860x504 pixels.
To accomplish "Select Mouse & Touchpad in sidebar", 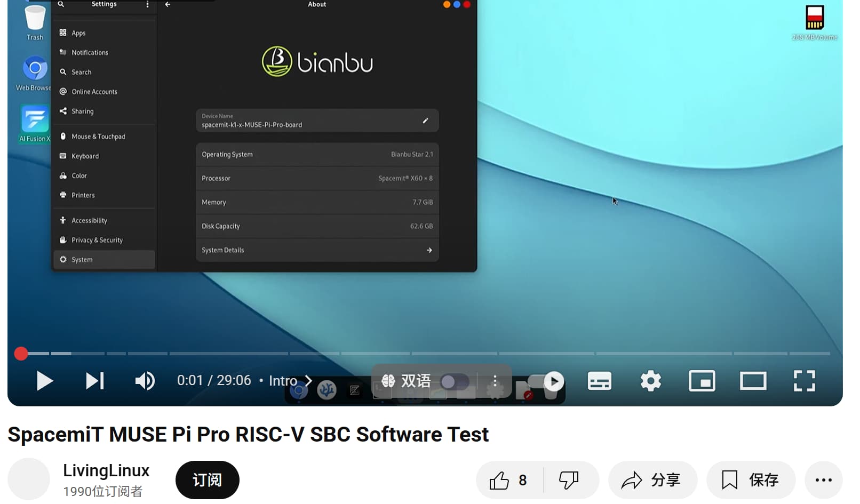I will pos(104,137).
